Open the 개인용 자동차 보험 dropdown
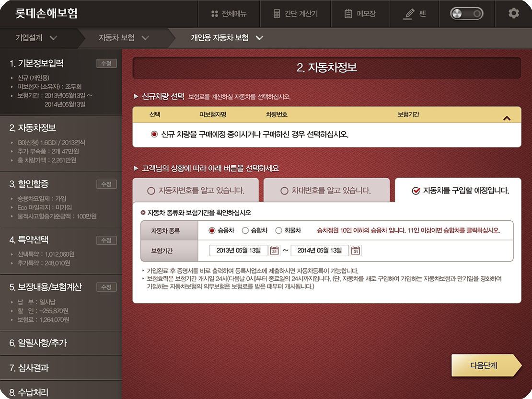 tap(227, 38)
